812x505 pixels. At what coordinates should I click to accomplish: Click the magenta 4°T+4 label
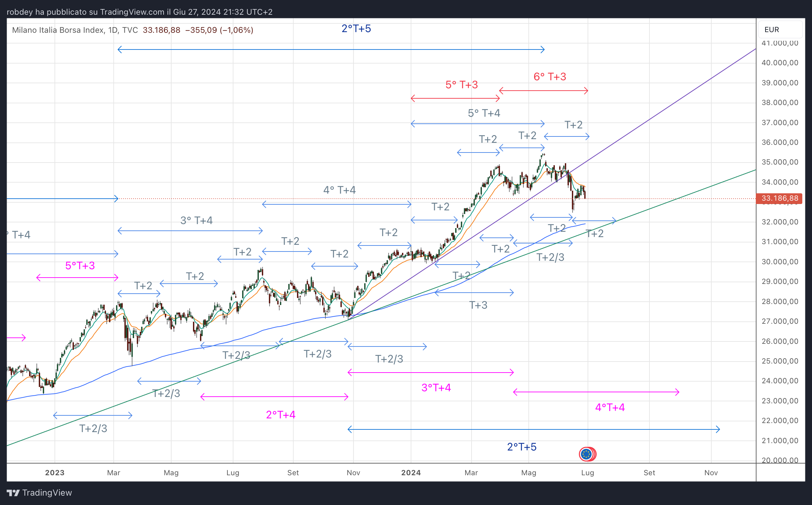[610, 408]
